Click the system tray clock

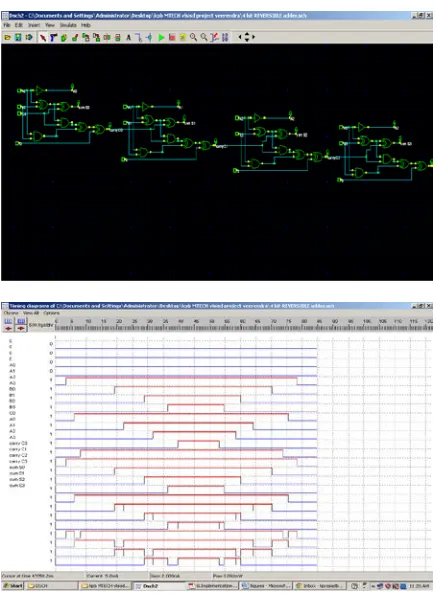click(419, 586)
